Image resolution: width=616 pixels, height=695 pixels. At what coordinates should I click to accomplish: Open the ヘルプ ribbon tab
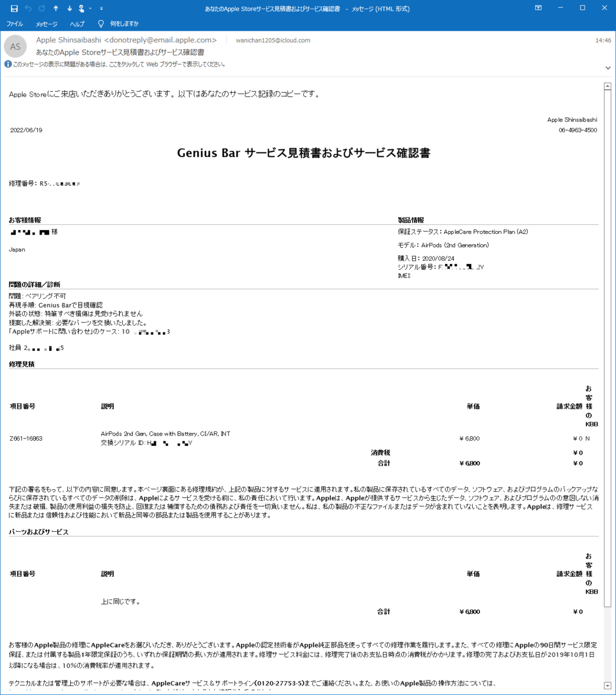click(x=76, y=24)
